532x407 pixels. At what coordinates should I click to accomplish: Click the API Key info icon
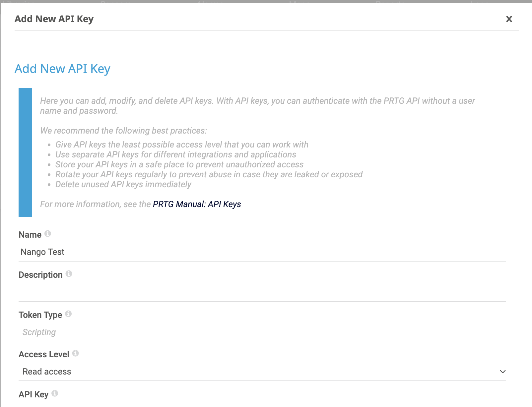[x=55, y=393]
